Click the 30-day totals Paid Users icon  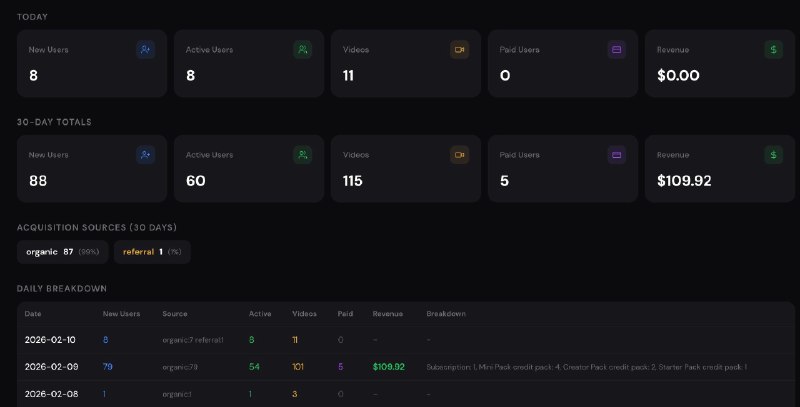click(617, 155)
